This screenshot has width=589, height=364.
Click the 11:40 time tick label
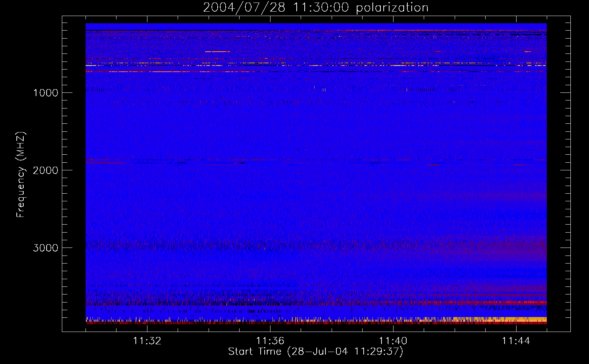pyautogui.click(x=393, y=341)
